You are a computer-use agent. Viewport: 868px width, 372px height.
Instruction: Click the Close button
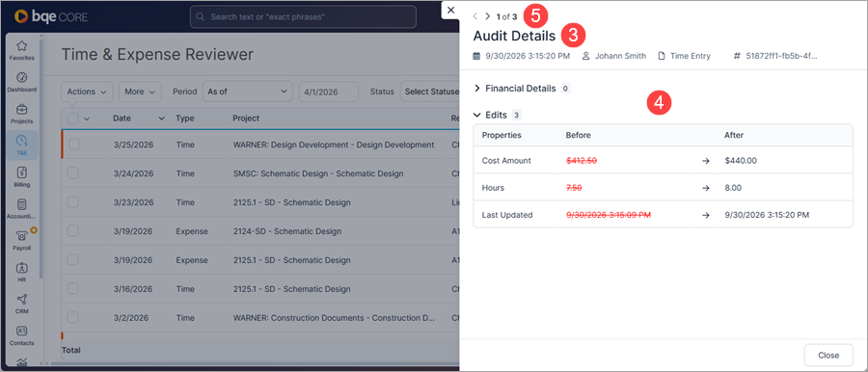[828, 356]
